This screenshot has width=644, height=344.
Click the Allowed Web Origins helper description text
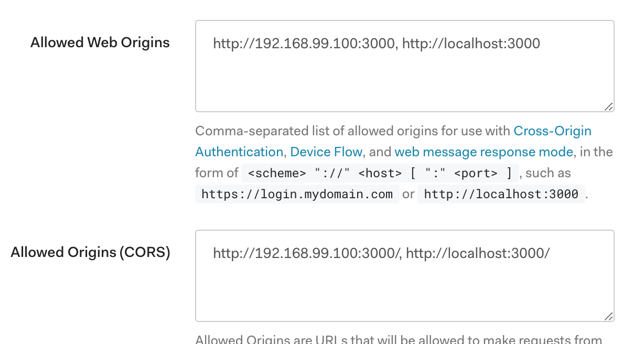(315, 131)
